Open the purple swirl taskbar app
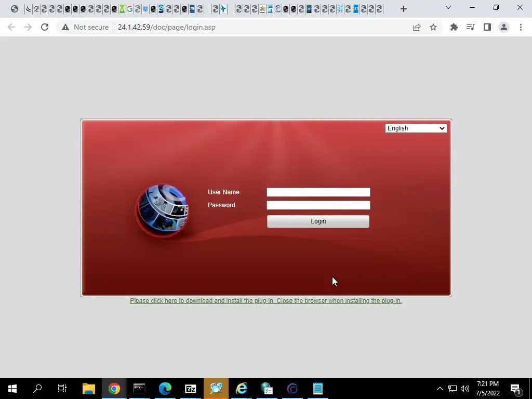532x399 pixels. click(292, 389)
